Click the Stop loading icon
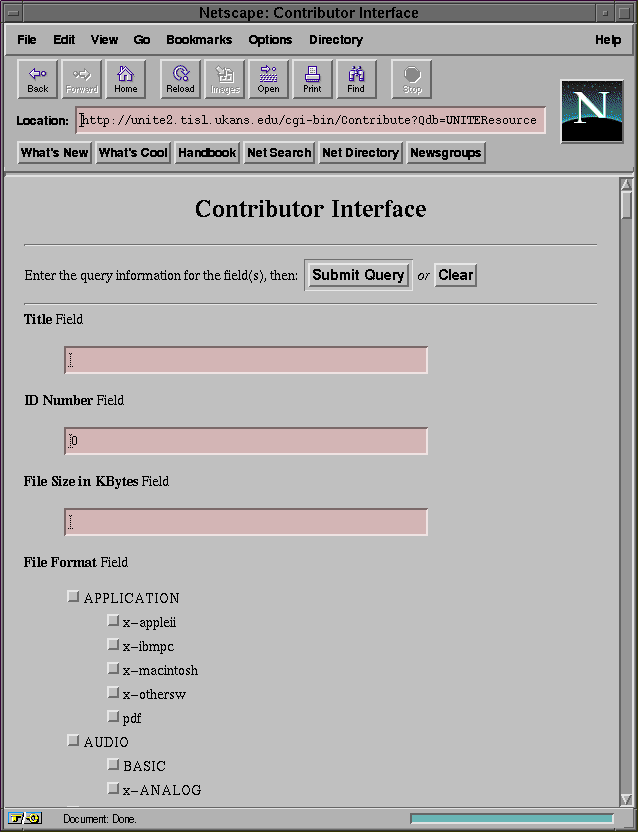This screenshot has height=832, width=638. point(411,79)
